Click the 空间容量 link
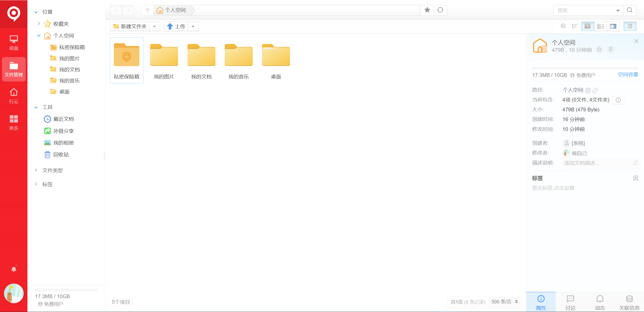 628,74
